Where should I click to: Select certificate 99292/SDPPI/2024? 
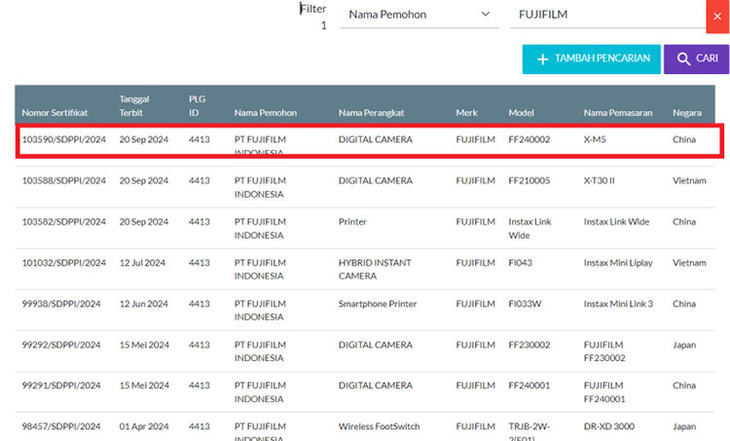[61, 345]
